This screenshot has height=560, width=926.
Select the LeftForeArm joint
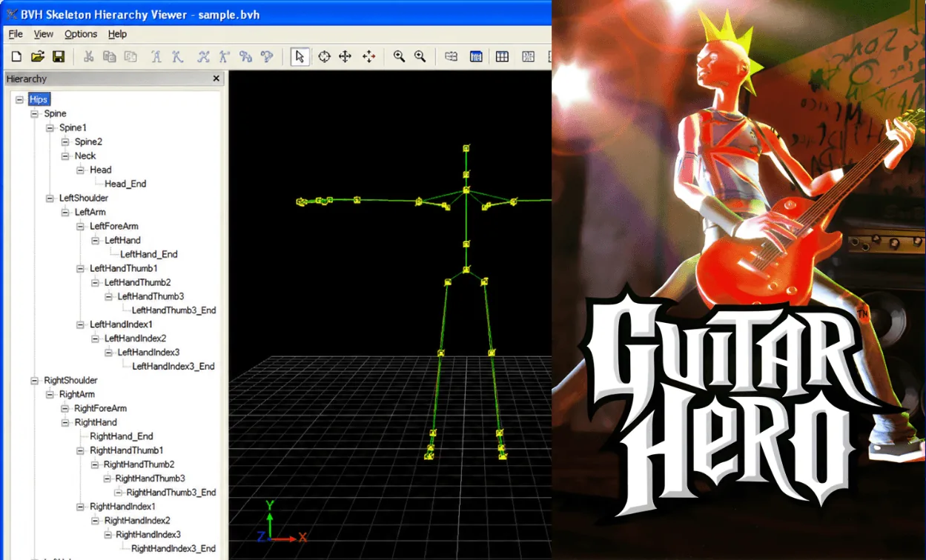114,226
